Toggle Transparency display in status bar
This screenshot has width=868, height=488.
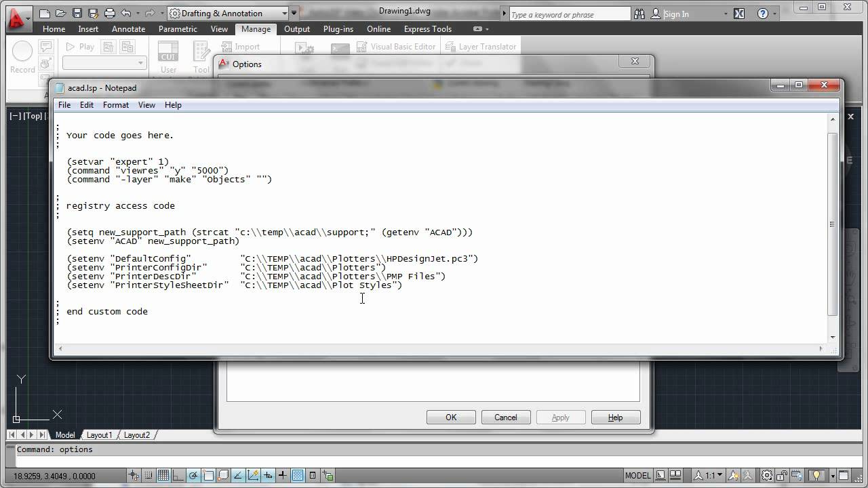[298, 476]
